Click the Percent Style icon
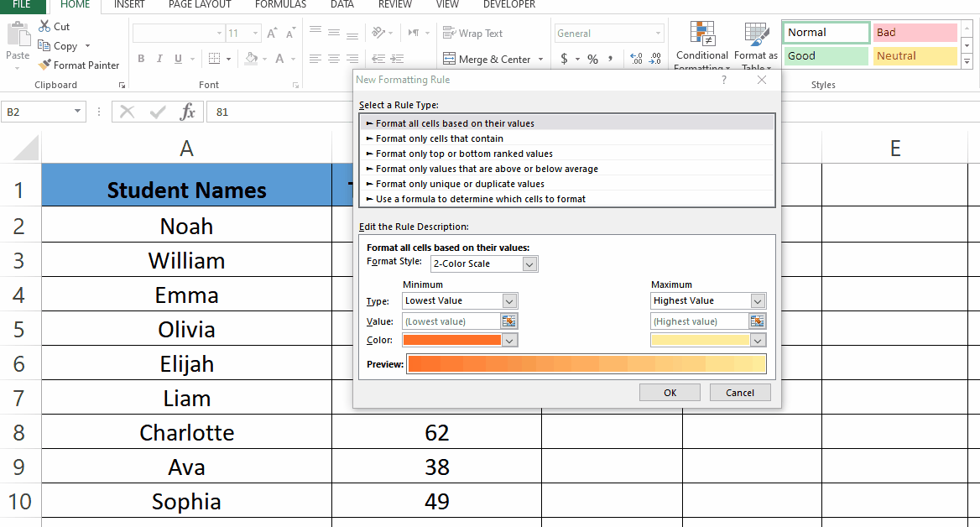The image size is (980, 527). click(592, 59)
